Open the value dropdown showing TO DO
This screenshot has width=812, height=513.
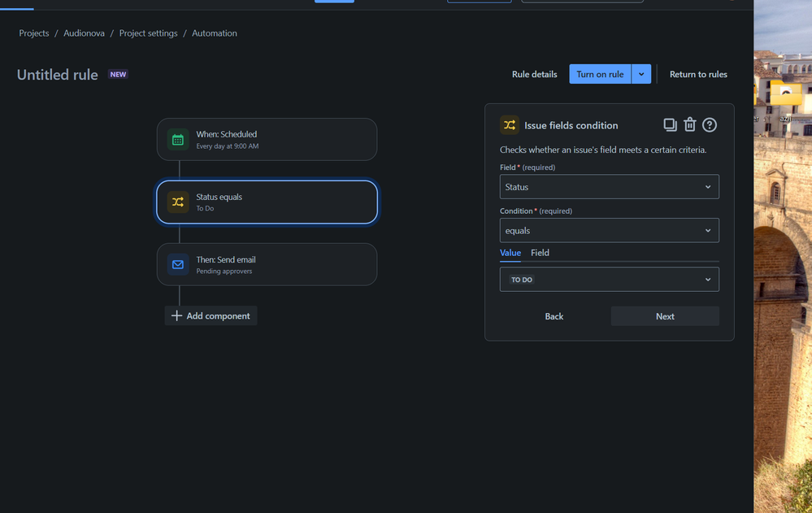tap(609, 280)
